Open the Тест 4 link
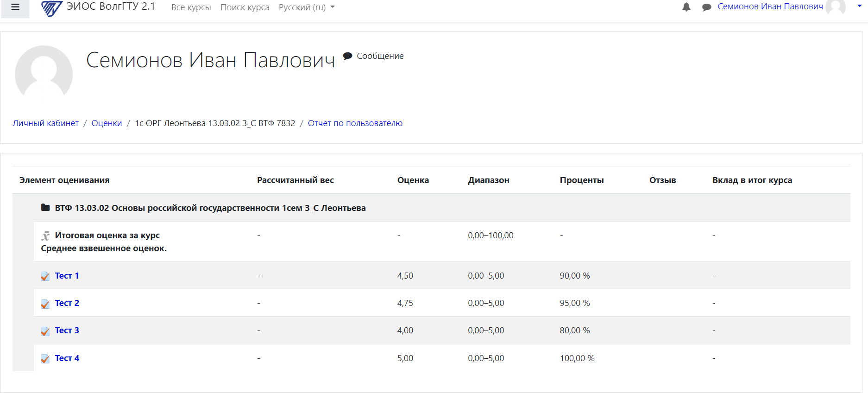This screenshot has width=868, height=394. coord(67,358)
